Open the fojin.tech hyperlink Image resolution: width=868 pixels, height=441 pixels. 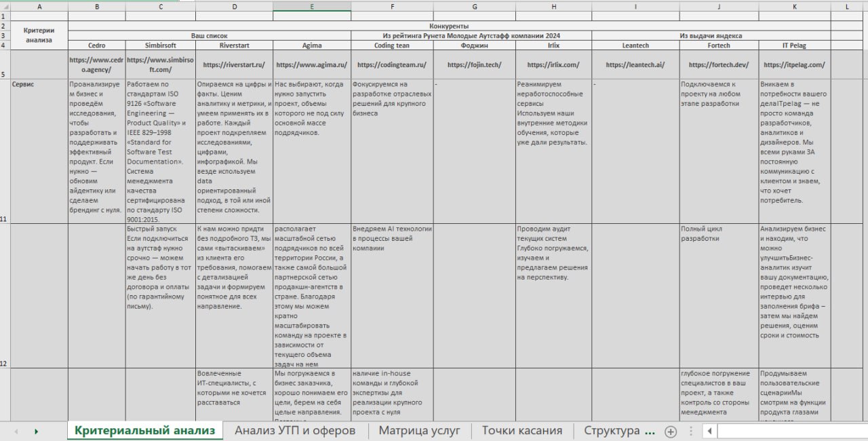474,65
